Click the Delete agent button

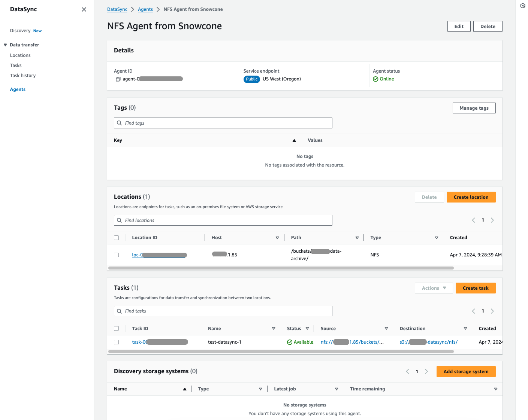click(x=488, y=27)
